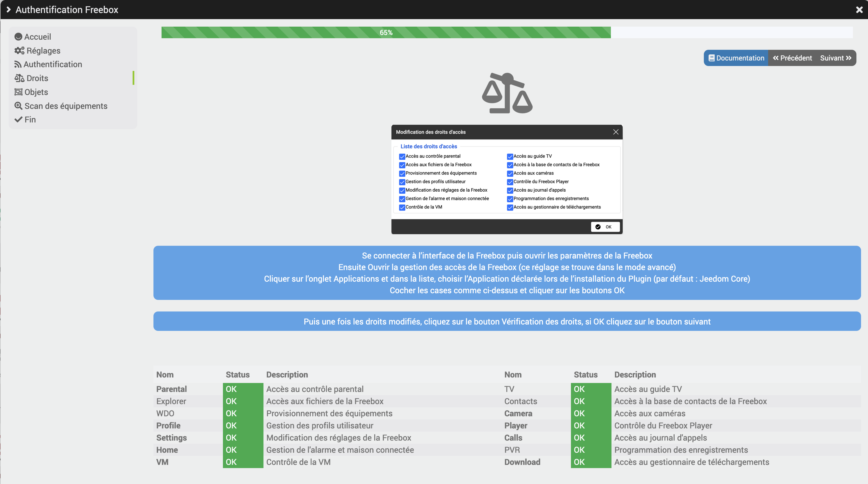Click the Parental row name

point(171,389)
